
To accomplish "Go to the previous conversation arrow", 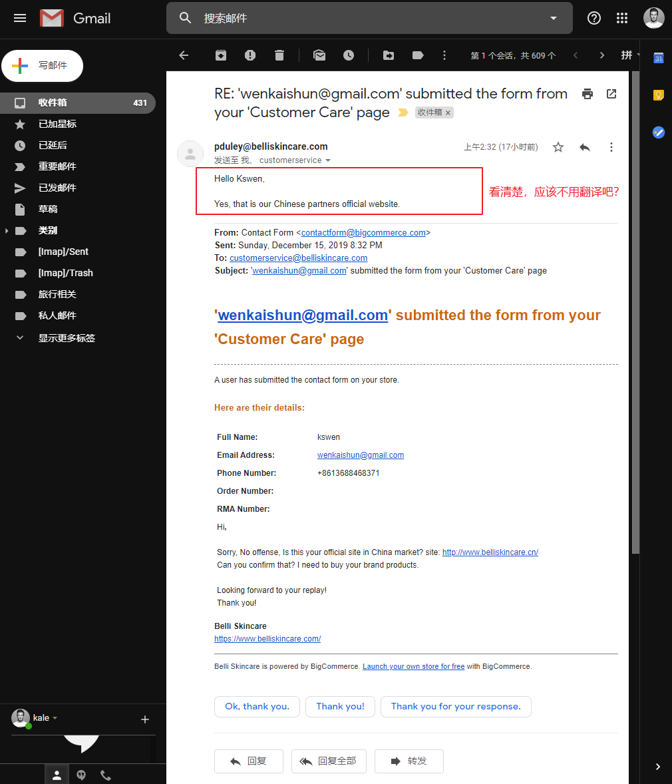I will (x=576, y=55).
